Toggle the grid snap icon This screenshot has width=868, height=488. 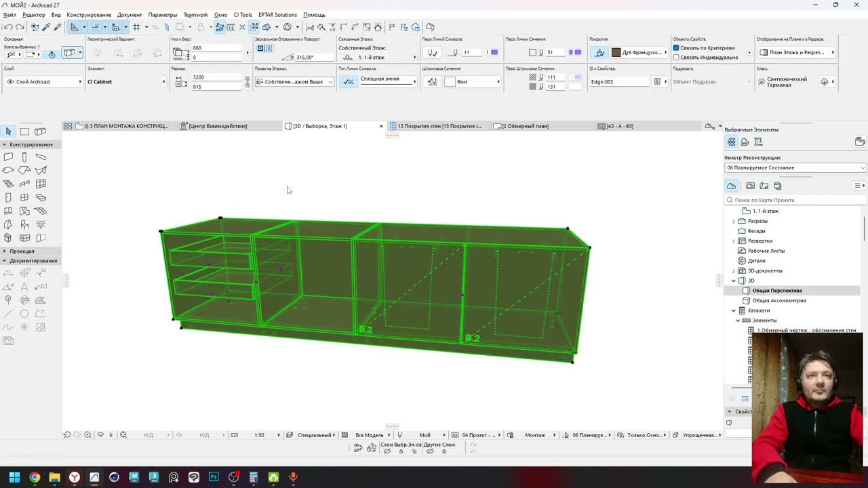coord(136,27)
